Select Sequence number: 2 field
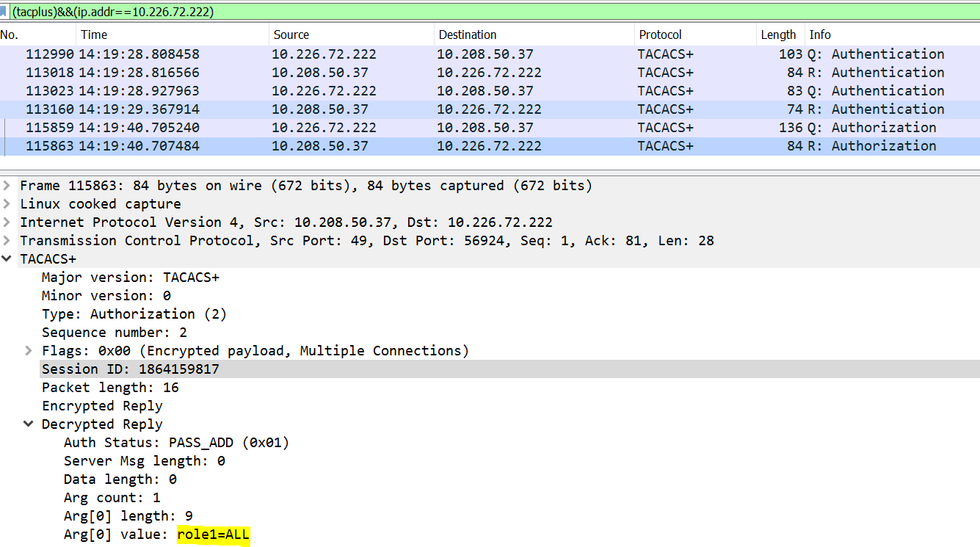Image resolution: width=980 pixels, height=547 pixels. coord(115,333)
